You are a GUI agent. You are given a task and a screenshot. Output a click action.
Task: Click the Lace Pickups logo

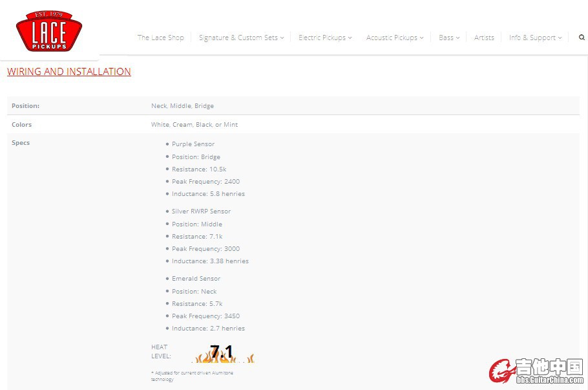49,31
